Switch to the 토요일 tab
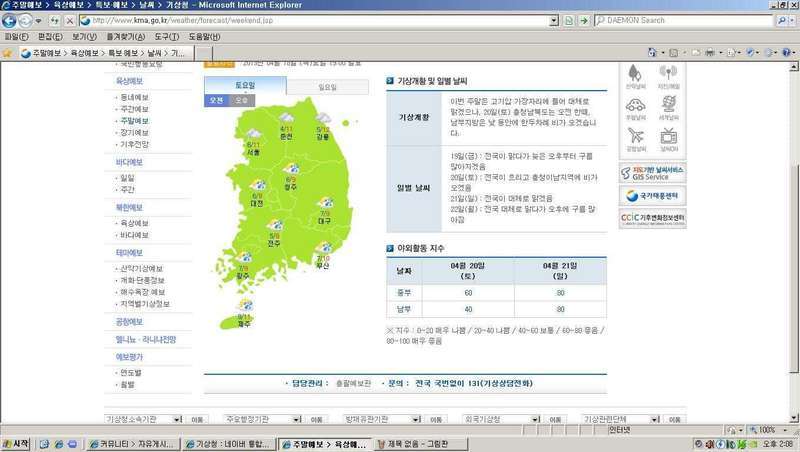 [x=245, y=85]
